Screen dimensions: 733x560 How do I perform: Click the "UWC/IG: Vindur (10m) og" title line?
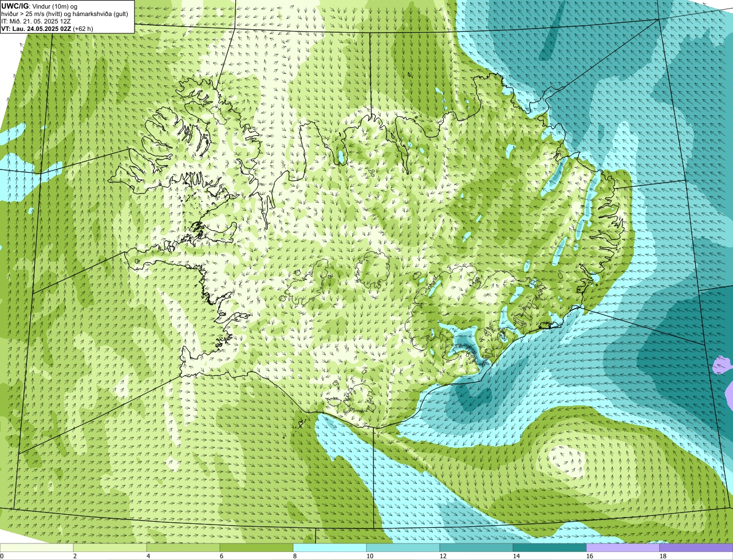[40, 6]
